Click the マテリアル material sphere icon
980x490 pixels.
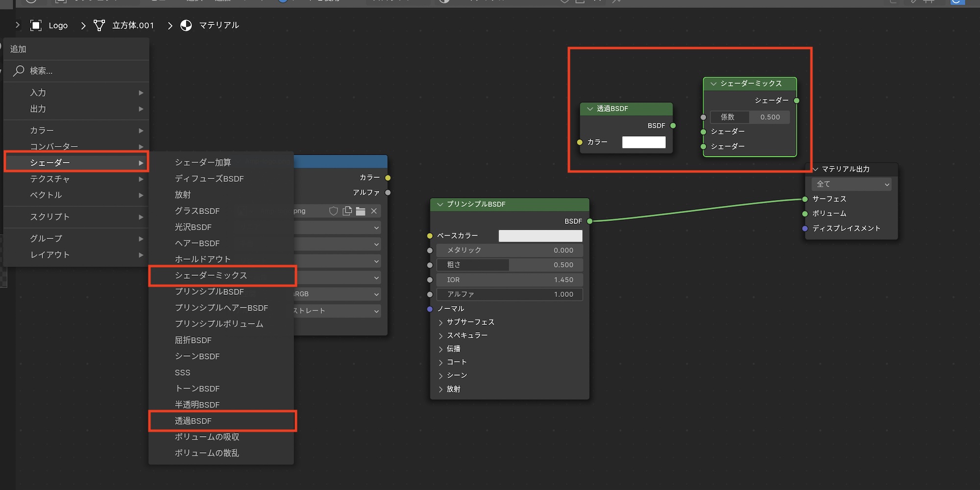[x=186, y=25]
